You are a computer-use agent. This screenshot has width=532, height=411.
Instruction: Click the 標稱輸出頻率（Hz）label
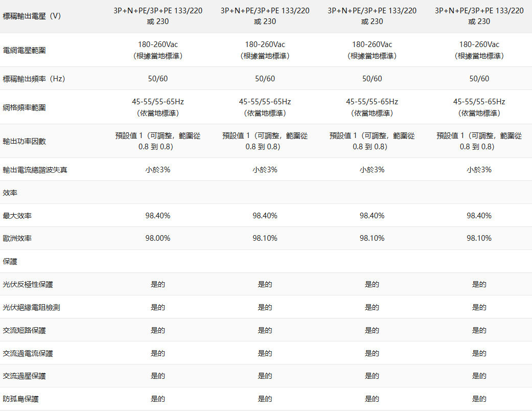coord(34,79)
